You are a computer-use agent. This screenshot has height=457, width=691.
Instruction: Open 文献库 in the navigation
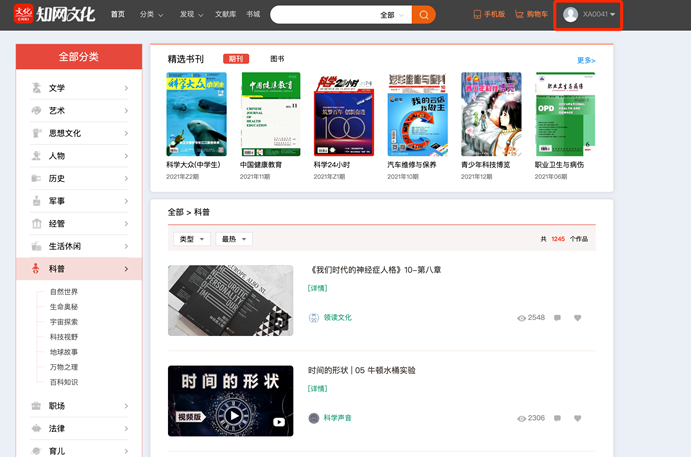(225, 15)
